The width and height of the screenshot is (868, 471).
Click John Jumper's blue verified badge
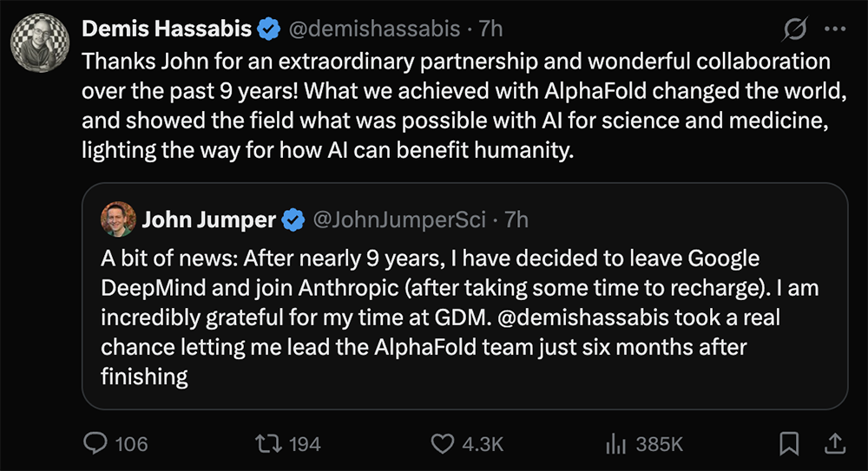[293, 219]
